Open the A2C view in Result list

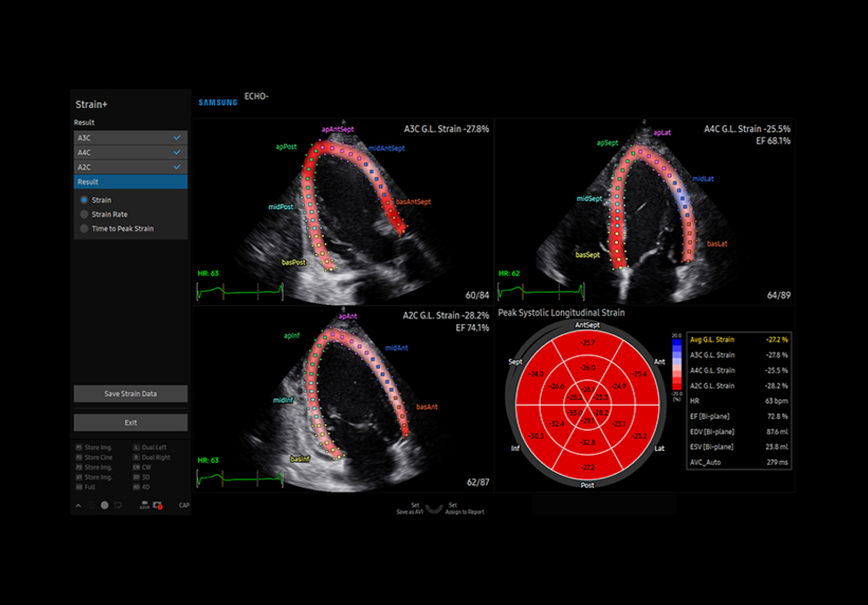[130, 167]
